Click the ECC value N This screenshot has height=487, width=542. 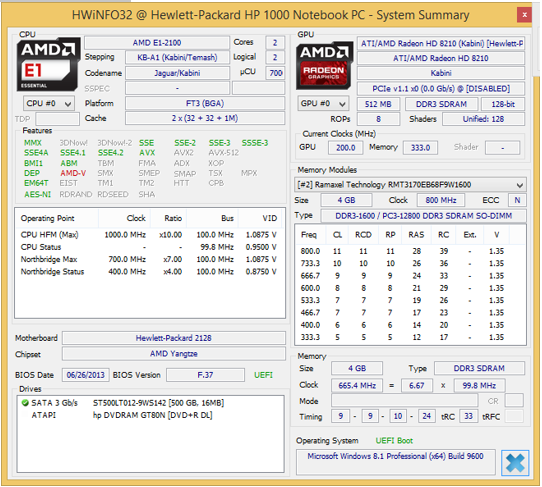(x=517, y=200)
